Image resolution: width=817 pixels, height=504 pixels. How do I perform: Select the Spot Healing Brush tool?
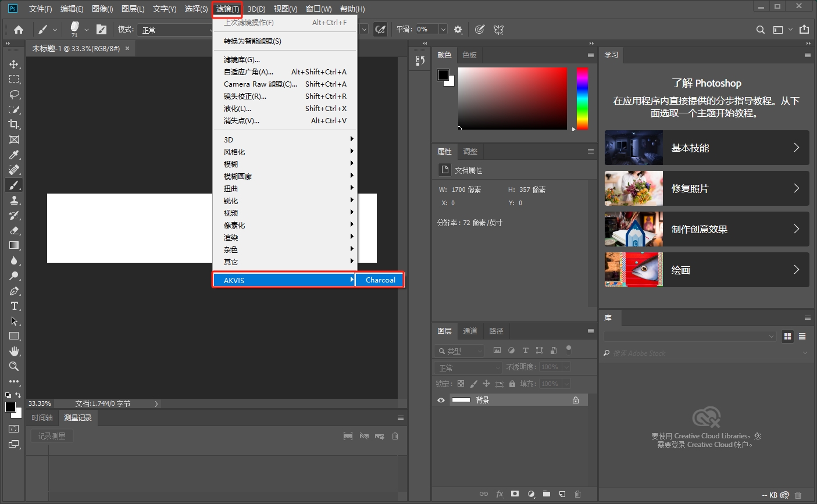(x=14, y=170)
